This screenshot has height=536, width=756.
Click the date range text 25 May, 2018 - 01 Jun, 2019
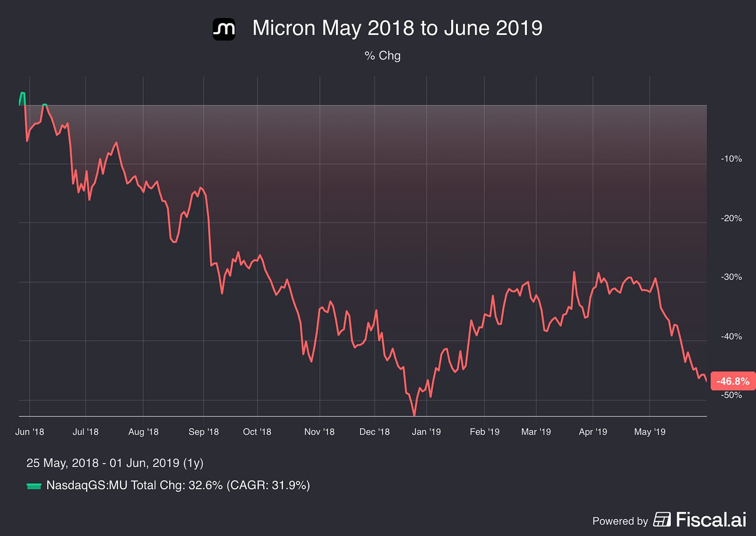coord(115,463)
